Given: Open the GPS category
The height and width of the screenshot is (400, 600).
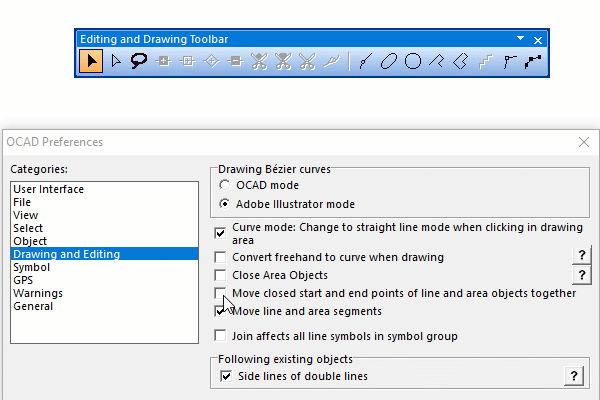Looking at the screenshot, I should tap(104, 280).
